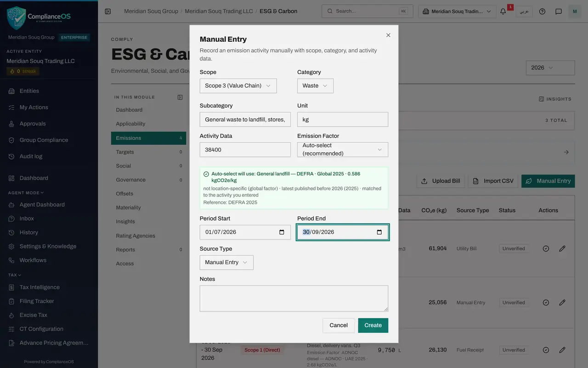Click the Cancel button
The width and height of the screenshot is (588, 368).
click(x=339, y=325)
